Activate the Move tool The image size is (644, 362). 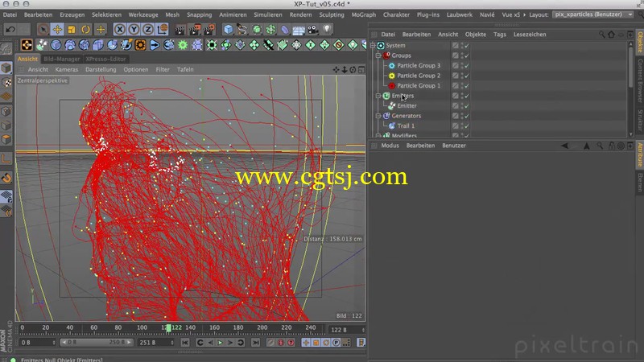(x=57, y=30)
